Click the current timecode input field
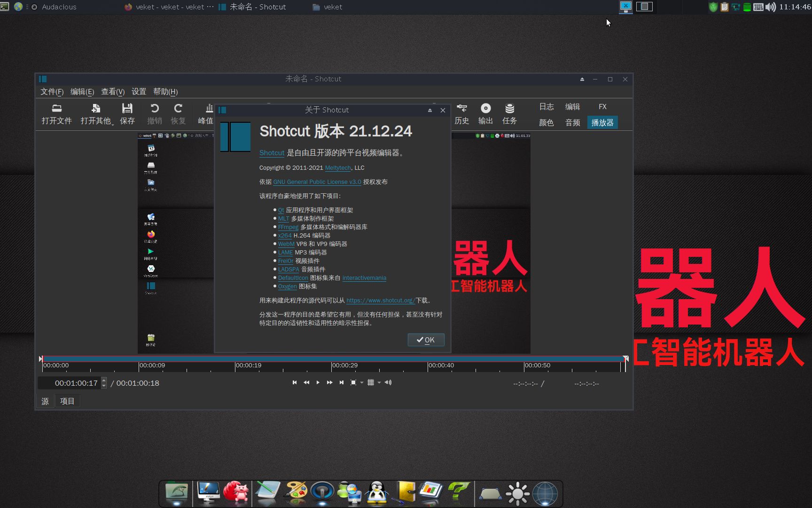The image size is (812, 508). (70, 383)
